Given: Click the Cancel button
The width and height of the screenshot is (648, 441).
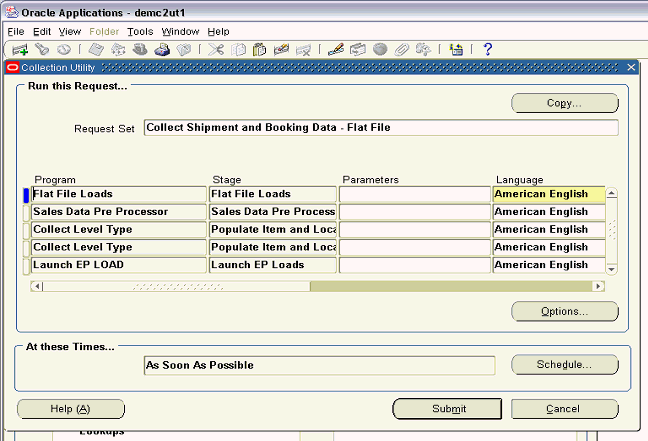Looking at the screenshot, I should tap(565, 409).
